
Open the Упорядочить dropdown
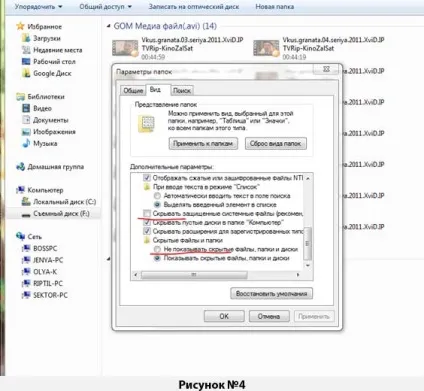pos(38,7)
